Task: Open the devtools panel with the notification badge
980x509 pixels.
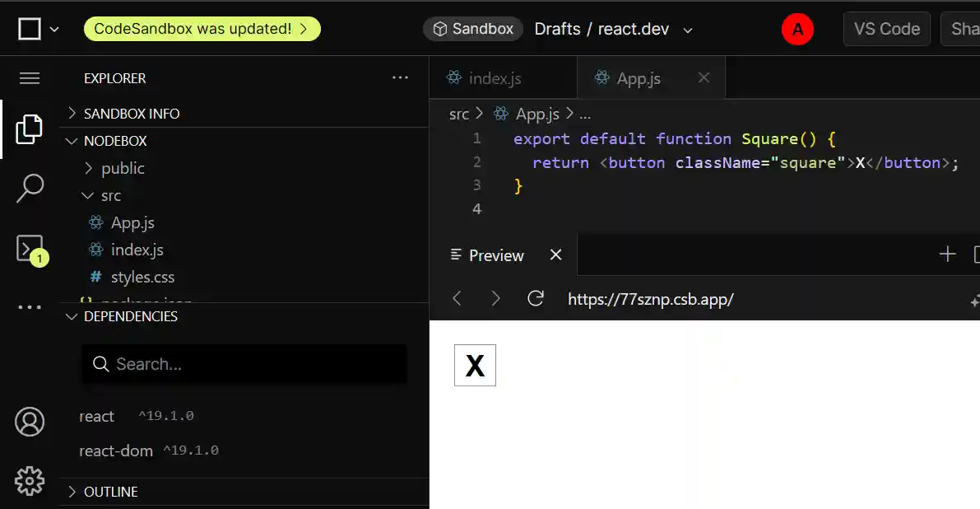Action: click(30, 247)
